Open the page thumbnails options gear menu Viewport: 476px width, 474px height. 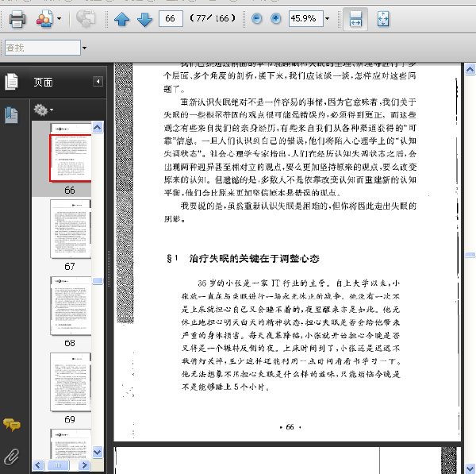click(x=43, y=110)
